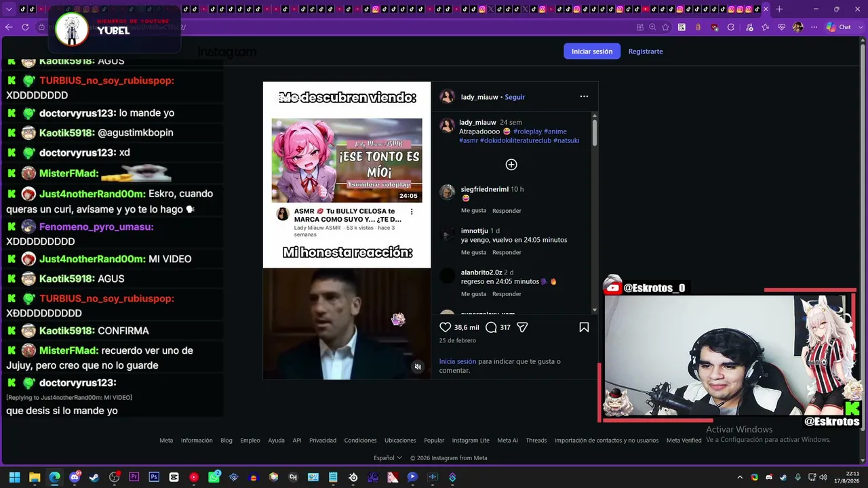
Task: Open the Privacidad footer link
Action: 323,441
